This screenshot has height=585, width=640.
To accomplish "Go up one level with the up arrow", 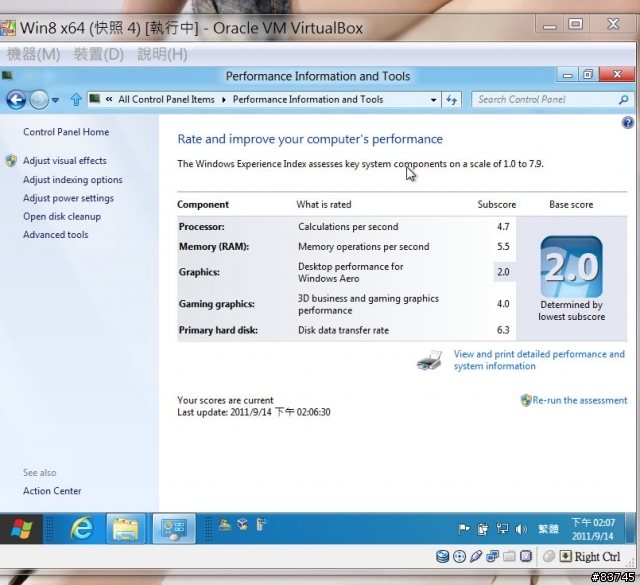I will tap(76, 100).
